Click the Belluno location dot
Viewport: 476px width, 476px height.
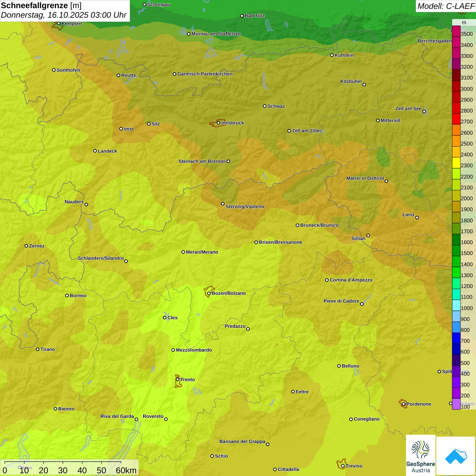tap(339, 366)
